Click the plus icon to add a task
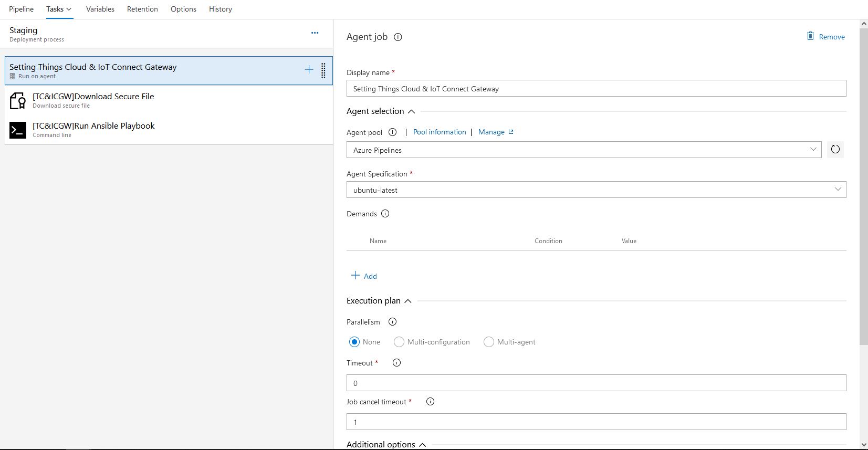Image resolution: width=868 pixels, height=450 pixels. pos(309,70)
